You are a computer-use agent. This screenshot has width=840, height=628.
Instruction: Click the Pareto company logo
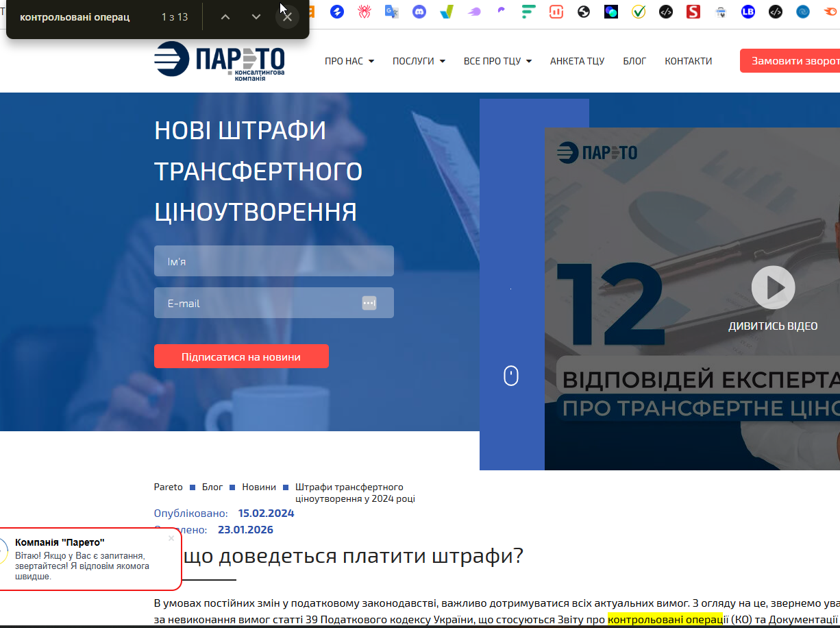(219, 60)
